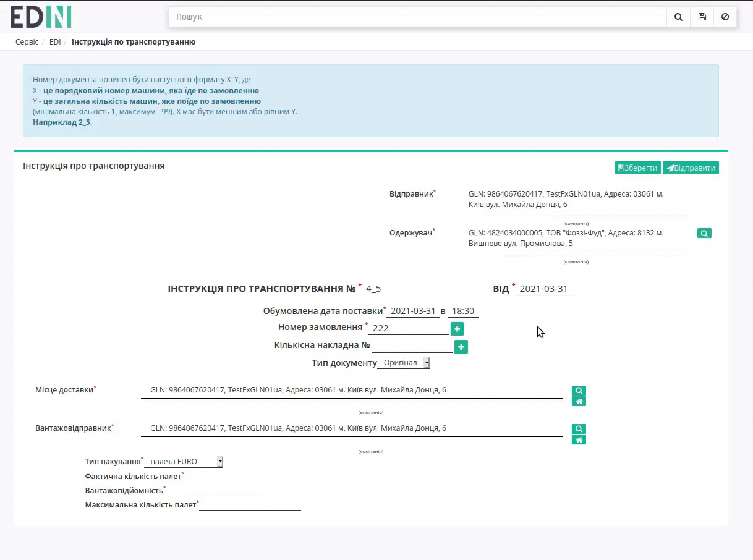Edit the delivery time 18:30 field
753x560 pixels.
(x=463, y=311)
